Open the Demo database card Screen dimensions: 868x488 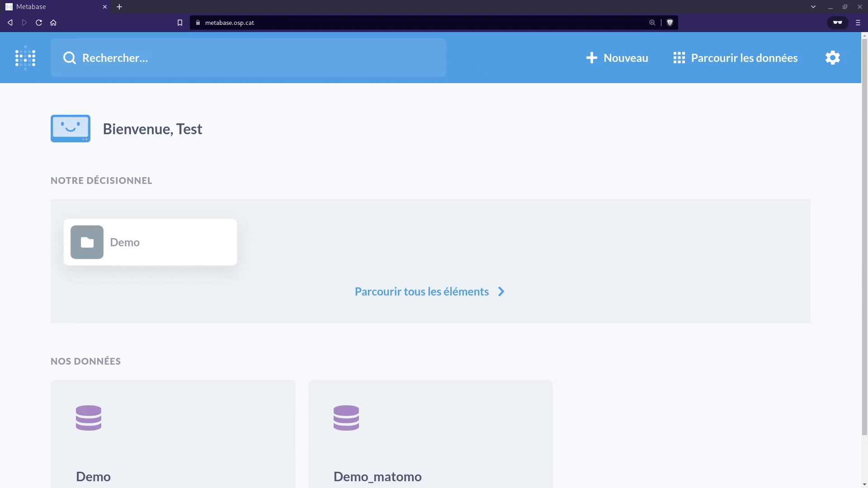173,434
